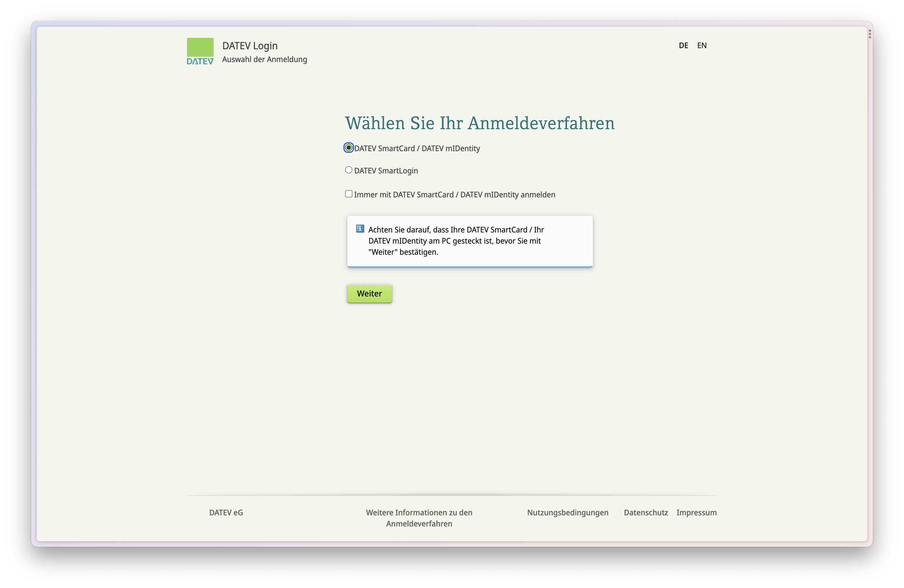Screen dimensions: 904x588
Task: Select DATEV SmartCard / mIDentity radio button
Action: pyautogui.click(x=348, y=148)
